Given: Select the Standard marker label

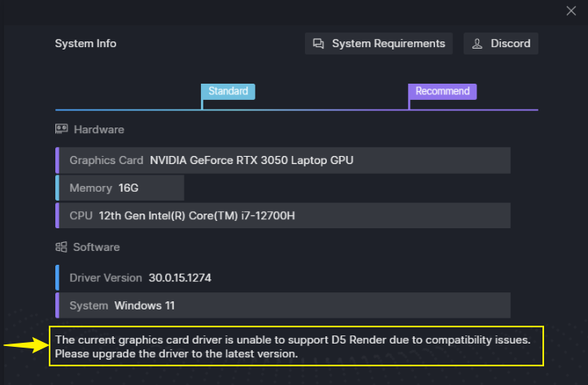Looking at the screenshot, I should point(228,92).
